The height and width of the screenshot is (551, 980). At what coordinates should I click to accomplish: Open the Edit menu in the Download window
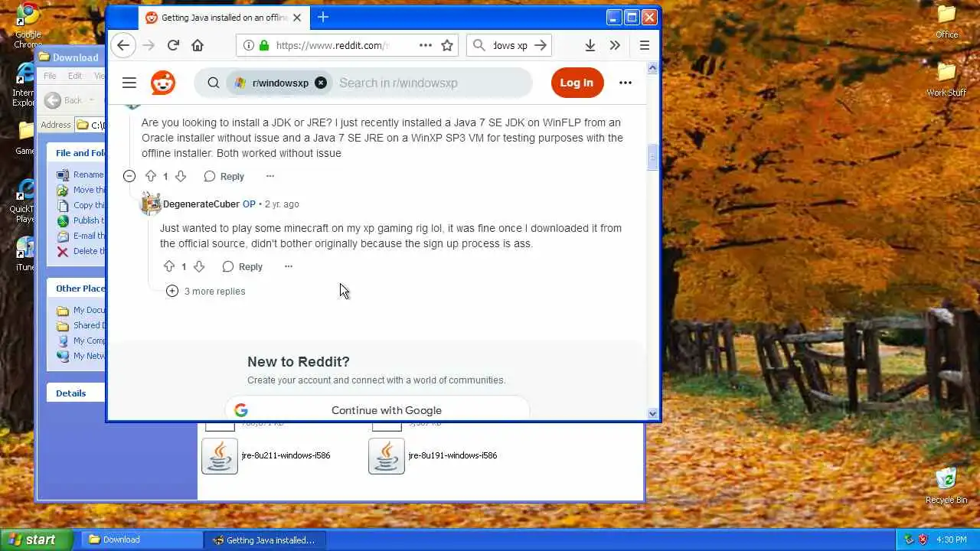pos(74,76)
